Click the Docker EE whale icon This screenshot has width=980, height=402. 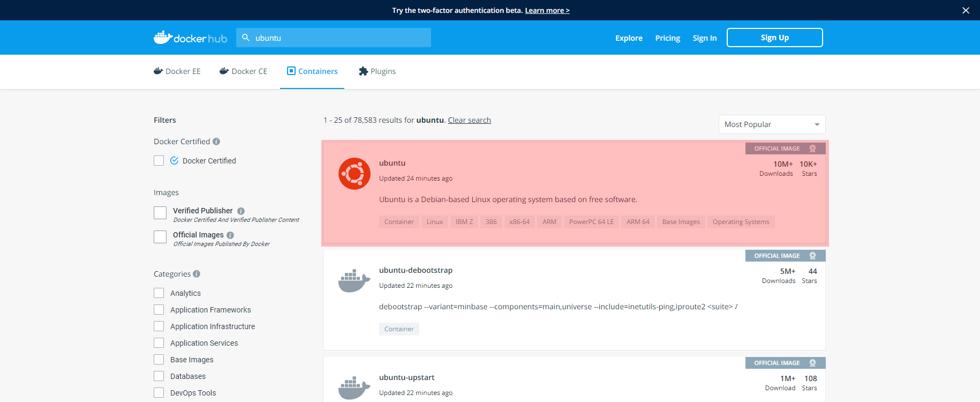point(158,71)
